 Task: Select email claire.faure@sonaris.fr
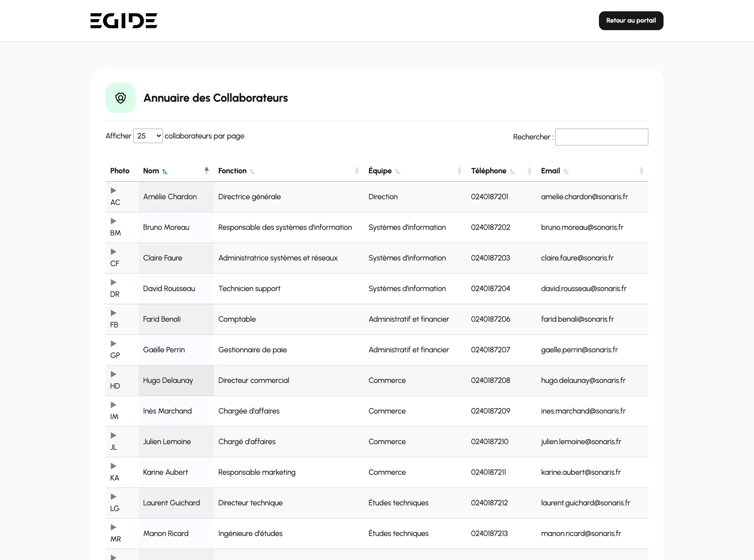(577, 258)
